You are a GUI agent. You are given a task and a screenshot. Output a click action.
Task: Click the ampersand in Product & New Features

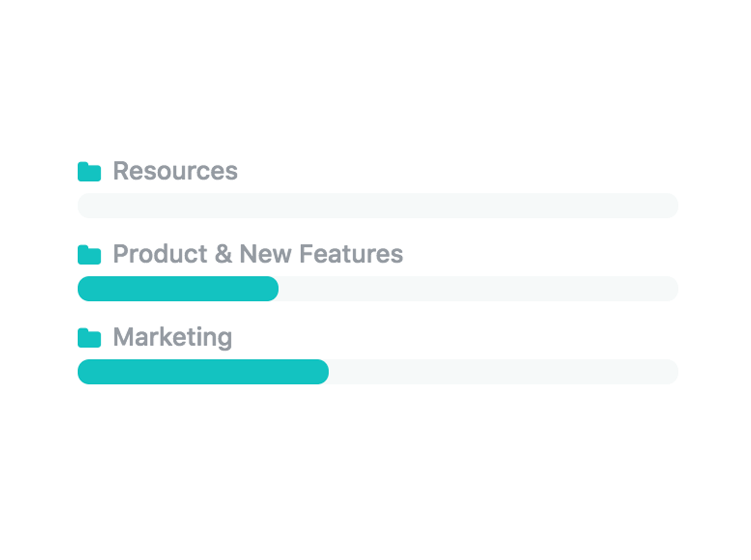click(x=223, y=254)
